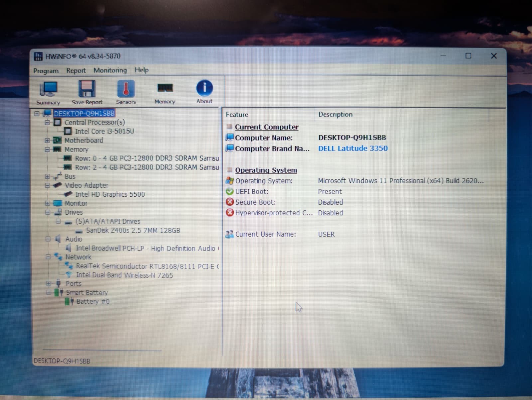The image size is (532, 400).
Task: Select RealTek Semiconductor RTL8168/8111 entry
Action: click(x=148, y=266)
